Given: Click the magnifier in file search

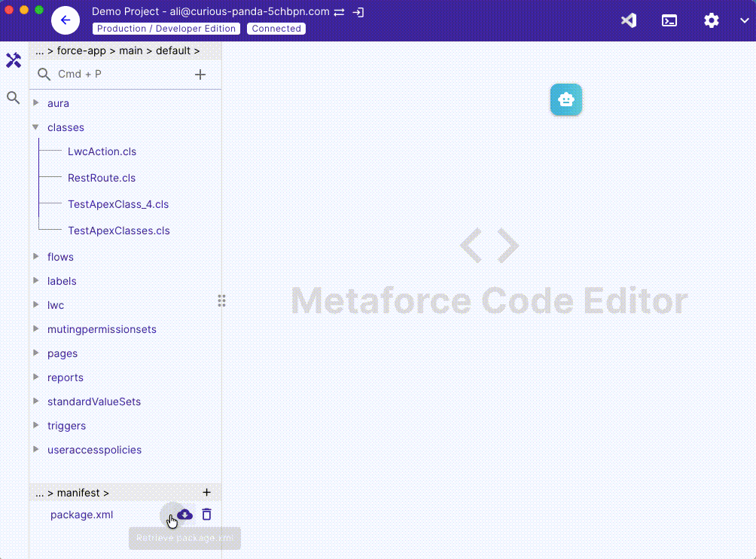Looking at the screenshot, I should click(44, 75).
